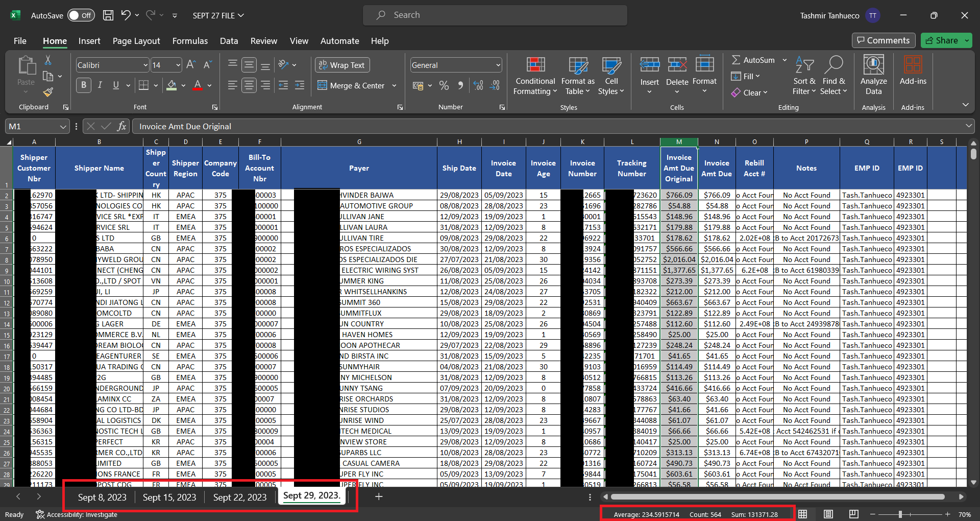Click the Save disk icon

tap(108, 15)
